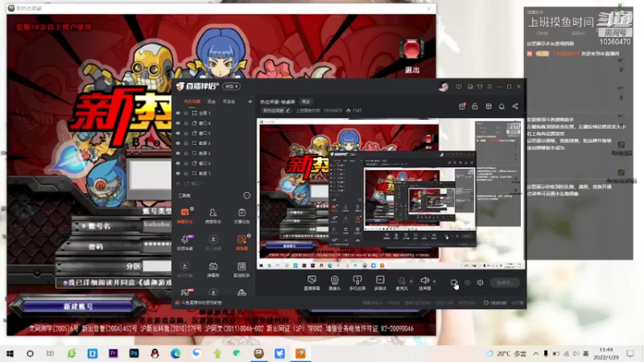Open the Windows Start menu
Screen dimensions: 644x362
[10, 353]
